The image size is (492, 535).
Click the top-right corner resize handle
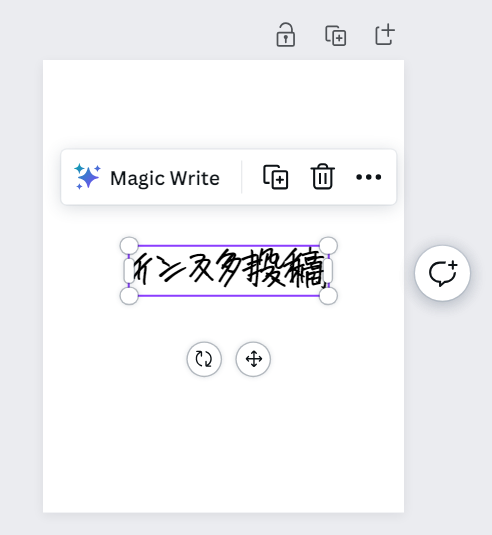pos(328,246)
